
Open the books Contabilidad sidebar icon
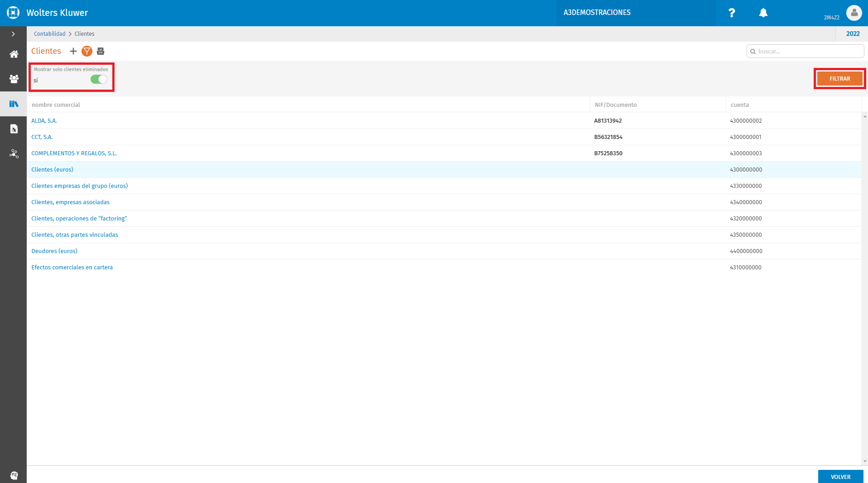click(x=14, y=104)
